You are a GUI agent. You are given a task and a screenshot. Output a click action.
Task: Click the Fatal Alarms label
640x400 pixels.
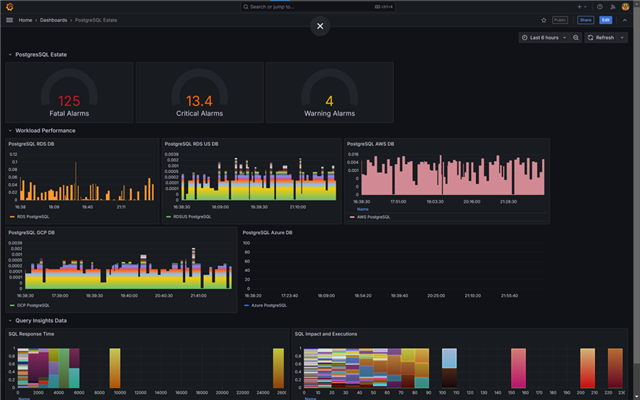(69, 113)
